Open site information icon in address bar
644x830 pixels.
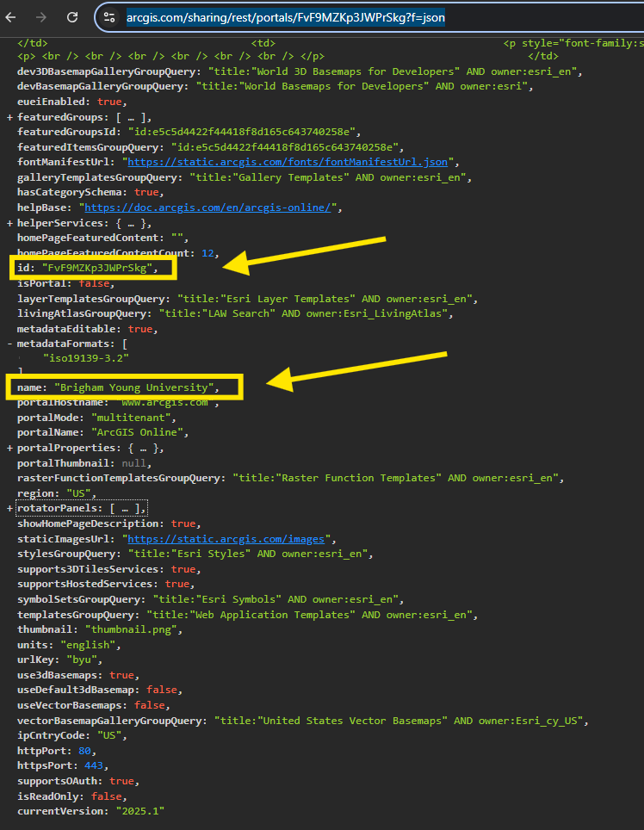pyautogui.click(x=109, y=17)
